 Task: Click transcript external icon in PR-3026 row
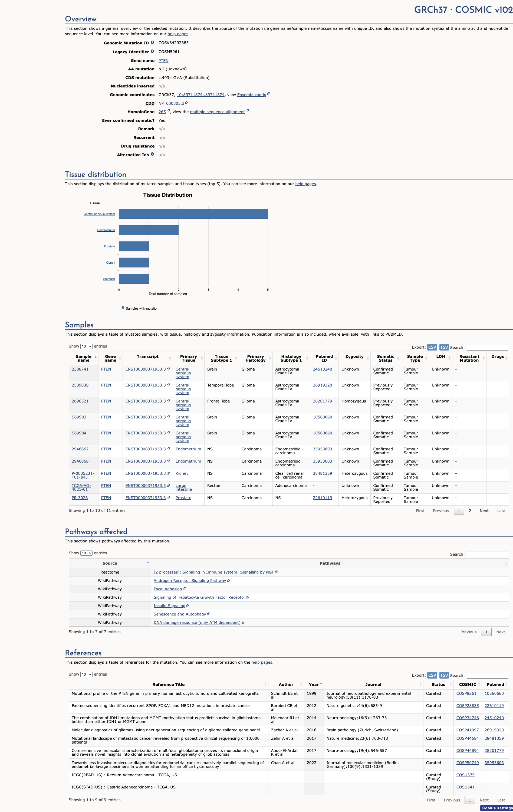tap(168, 497)
